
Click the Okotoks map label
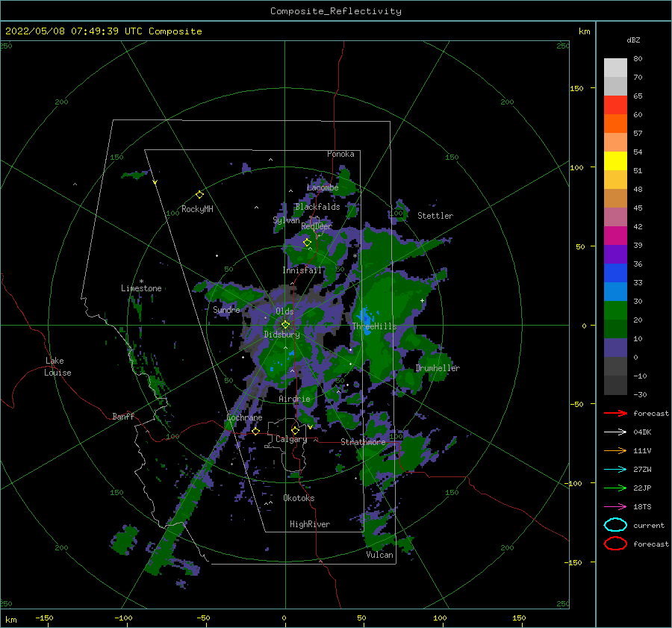coord(299,498)
